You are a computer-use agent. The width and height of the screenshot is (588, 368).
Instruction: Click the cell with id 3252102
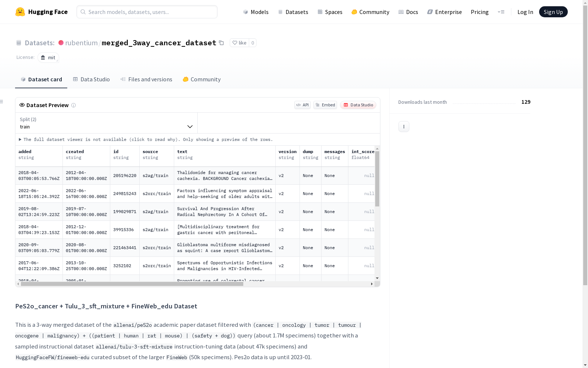click(x=125, y=266)
